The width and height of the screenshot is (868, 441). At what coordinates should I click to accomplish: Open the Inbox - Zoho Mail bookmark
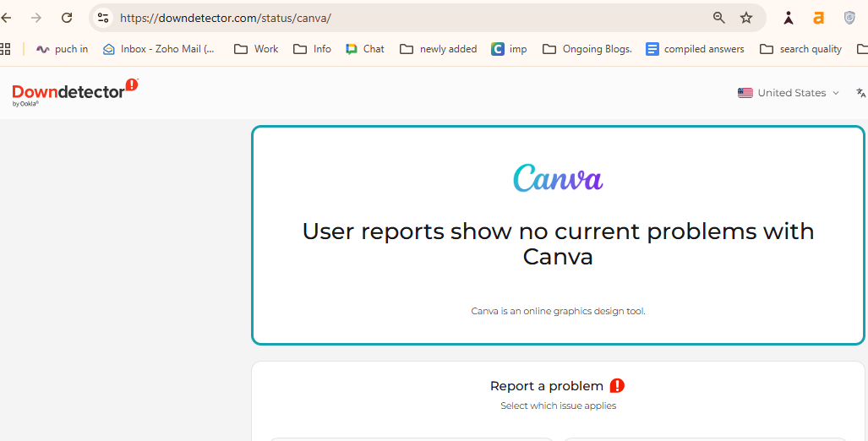[x=159, y=49]
